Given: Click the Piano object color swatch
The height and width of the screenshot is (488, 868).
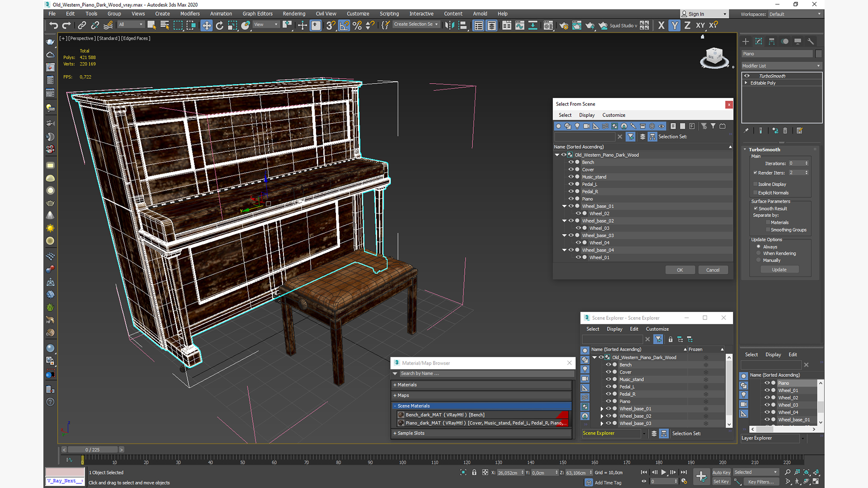Looking at the screenshot, I should (x=818, y=54).
